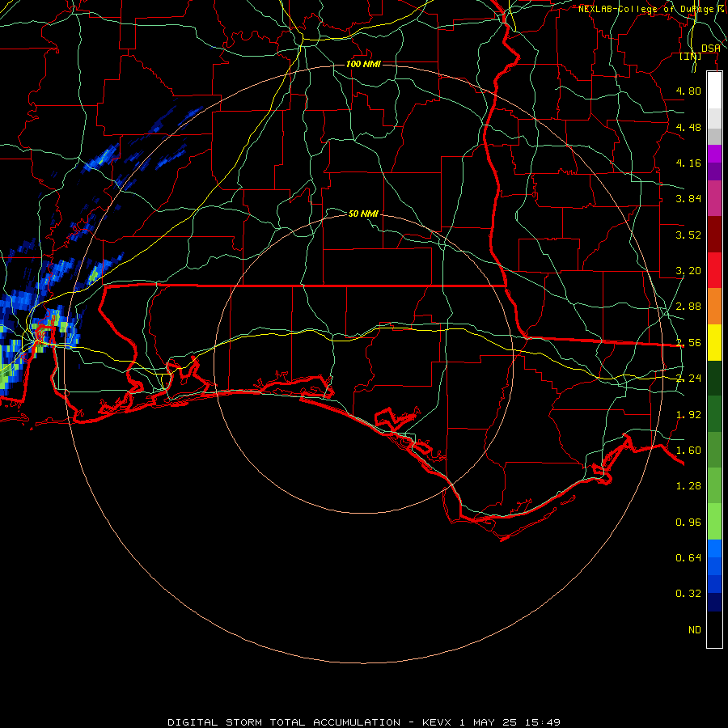Click the 4.16 legend value

point(688,163)
